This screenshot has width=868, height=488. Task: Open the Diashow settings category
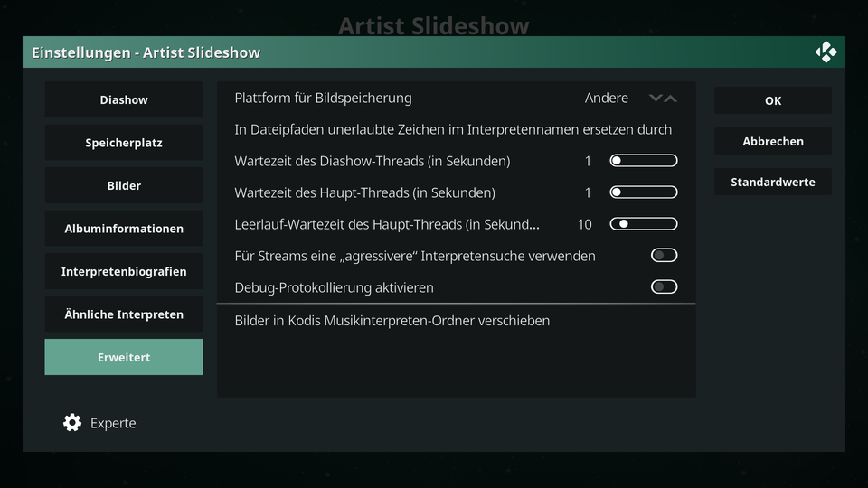124,99
